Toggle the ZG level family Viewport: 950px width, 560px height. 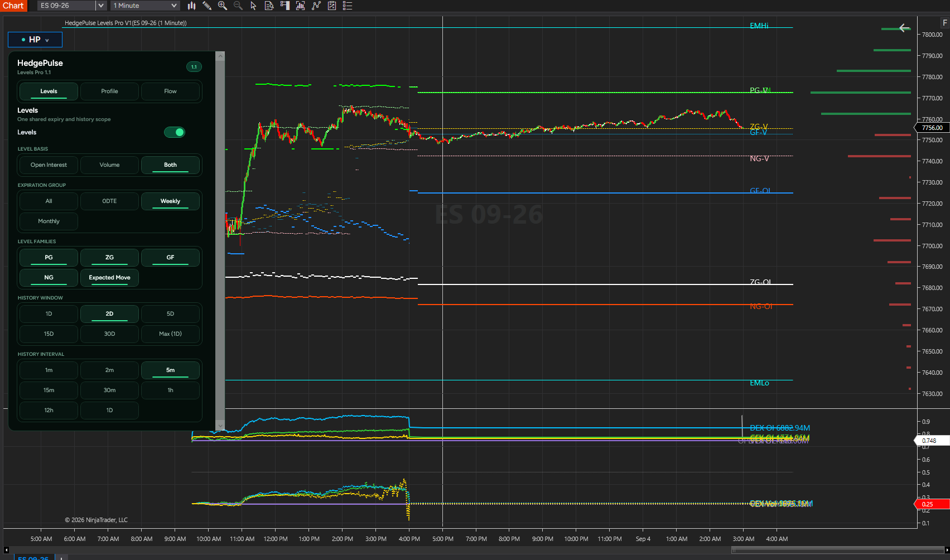tap(109, 258)
